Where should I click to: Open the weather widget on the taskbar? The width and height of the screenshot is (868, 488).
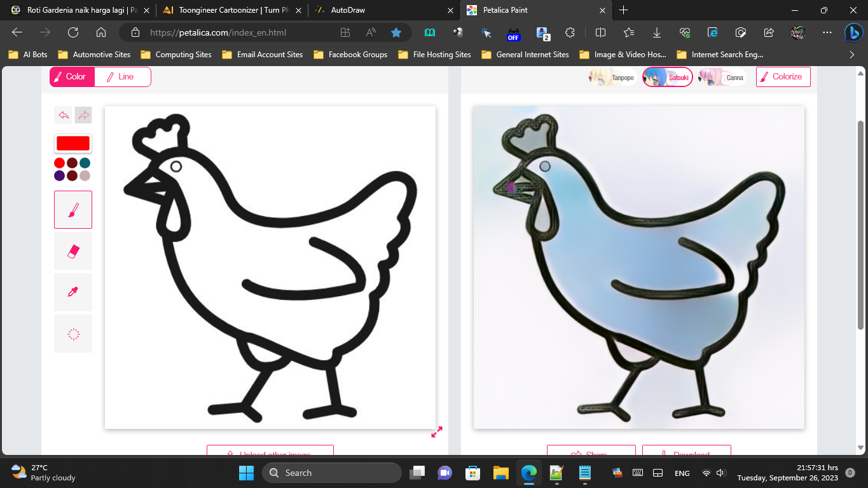click(x=44, y=473)
